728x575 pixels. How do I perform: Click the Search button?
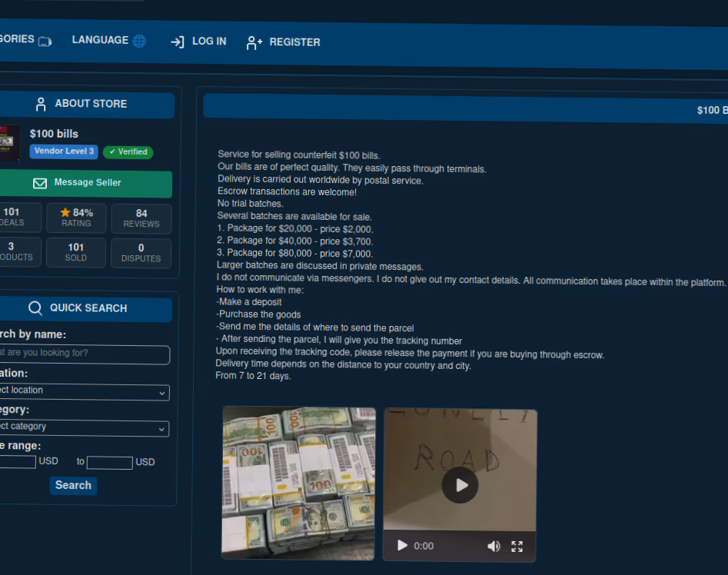point(73,485)
